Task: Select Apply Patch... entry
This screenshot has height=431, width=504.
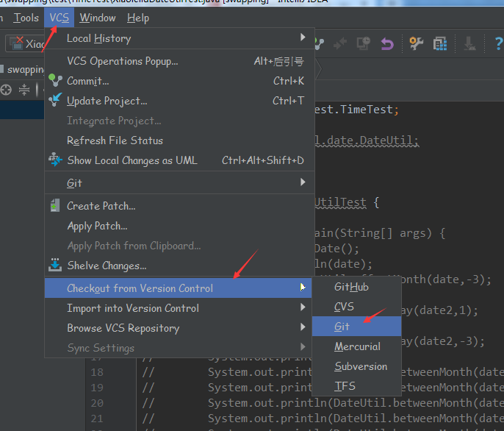Action: pyautogui.click(x=179, y=226)
